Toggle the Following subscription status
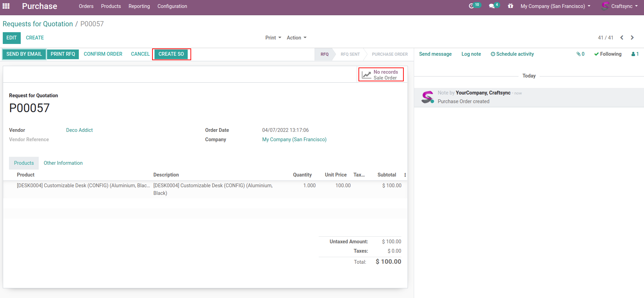The height and width of the screenshot is (298, 644). [608, 54]
